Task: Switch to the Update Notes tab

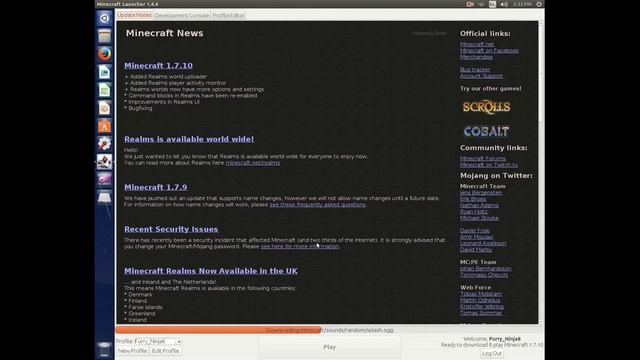Action: click(x=134, y=15)
